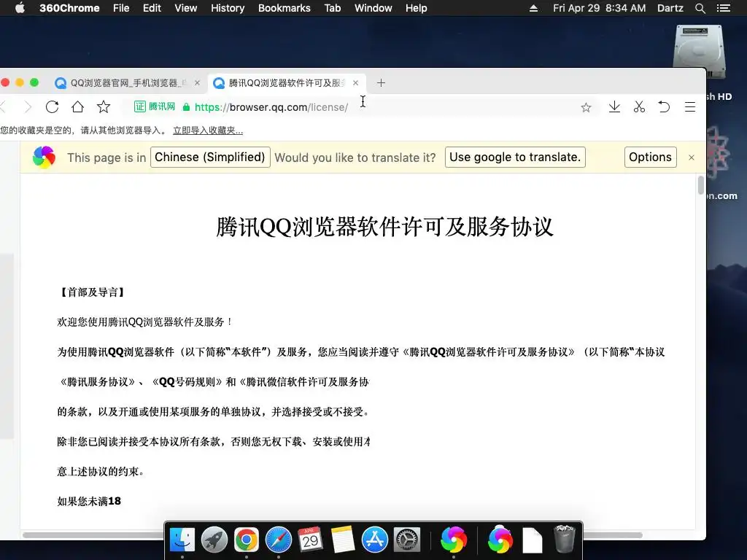Open the Apple menu

[x=20, y=8]
